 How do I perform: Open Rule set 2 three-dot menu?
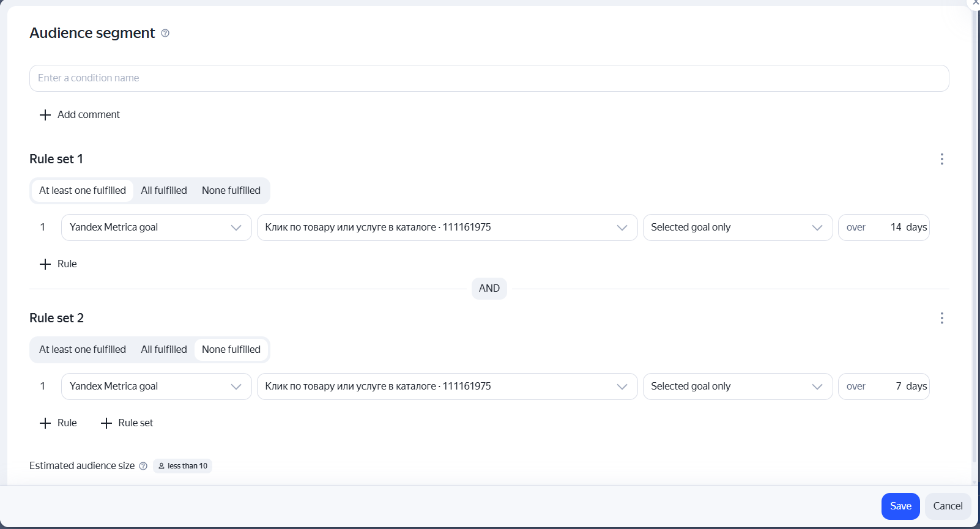pyautogui.click(x=942, y=318)
